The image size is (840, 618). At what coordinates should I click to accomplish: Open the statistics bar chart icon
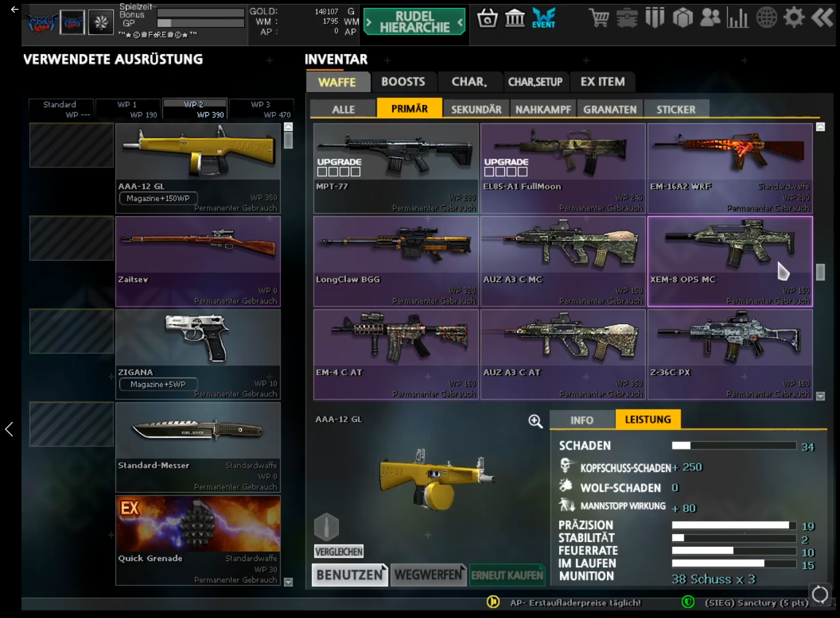tap(738, 18)
